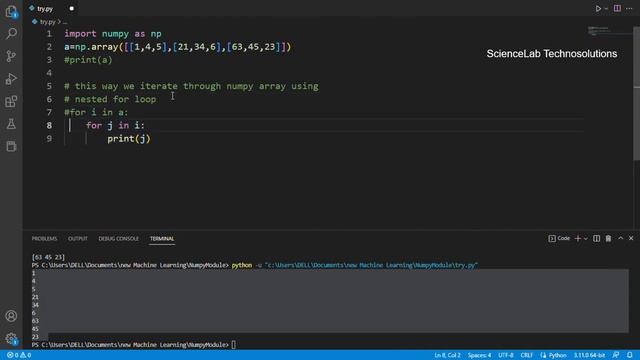Open the Extensions view
This screenshot has width=640, height=360.
click(11, 101)
